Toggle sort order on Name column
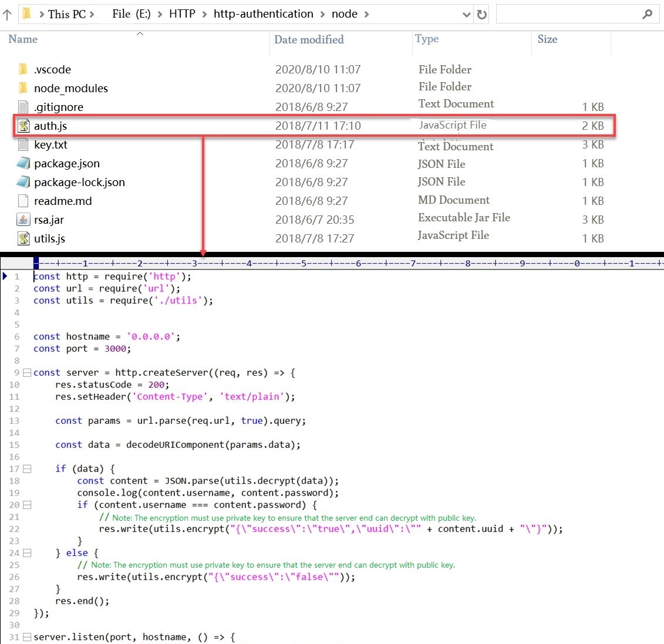This screenshot has height=644, width=664. 22,39
